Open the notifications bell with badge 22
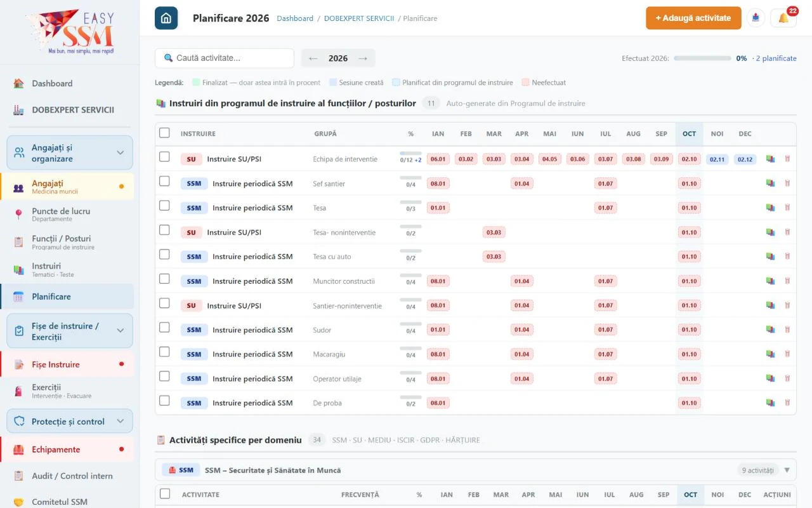This screenshot has width=812, height=508. point(783,18)
